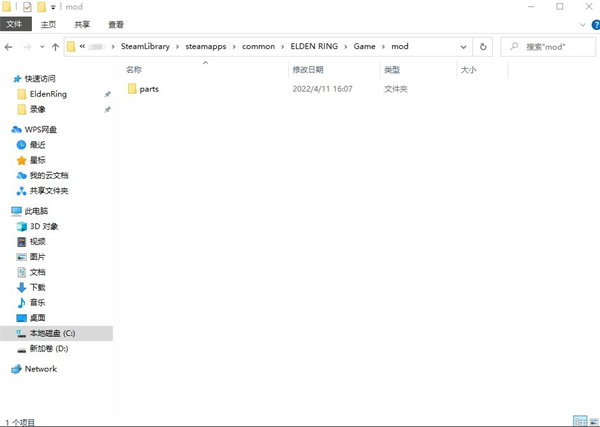
Task: Open WPS网盘 in navigation pane
Action: point(41,130)
